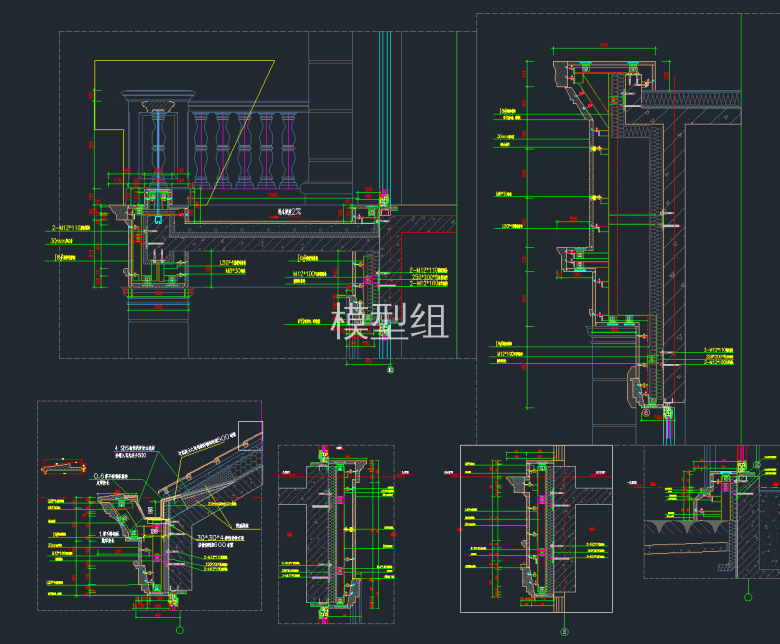Click the 模型组 watermark text
This screenshot has height=644, width=780.
390,322
